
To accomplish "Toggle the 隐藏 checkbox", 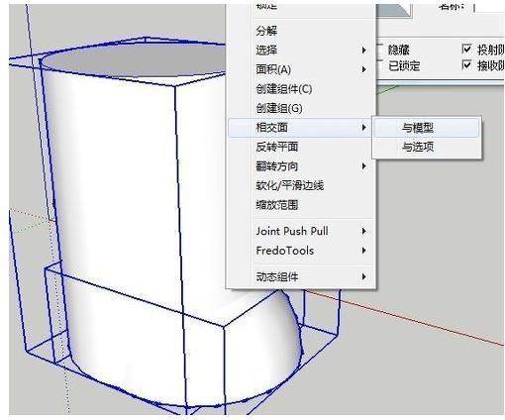I will coord(380,50).
